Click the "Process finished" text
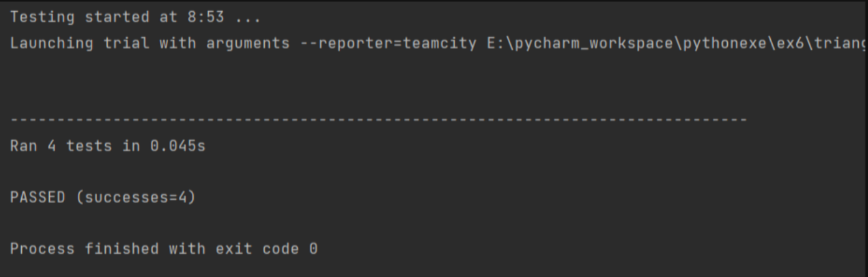 [x=84, y=249]
